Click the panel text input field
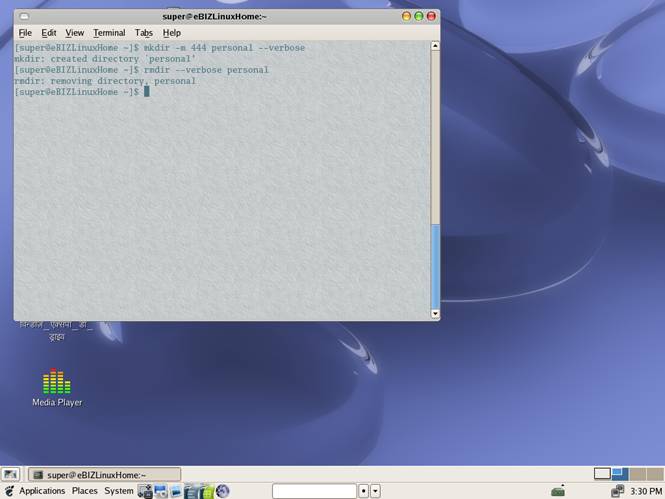Viewport: 665px width, 499px height. [x=313, y=491]
